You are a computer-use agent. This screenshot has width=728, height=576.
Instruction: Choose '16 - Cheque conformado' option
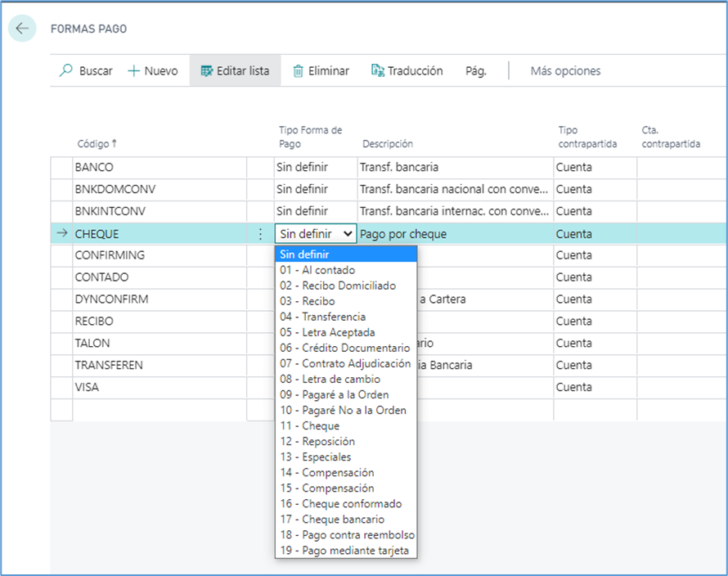(x=340, y=503)
